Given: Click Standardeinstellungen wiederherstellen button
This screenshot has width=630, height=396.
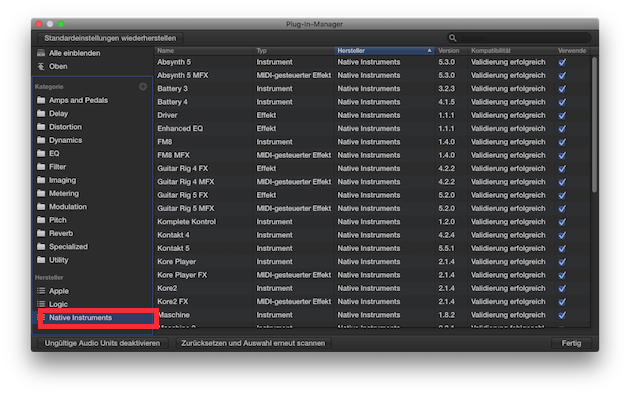Looking at the screenshot, I should coord(110,38).
